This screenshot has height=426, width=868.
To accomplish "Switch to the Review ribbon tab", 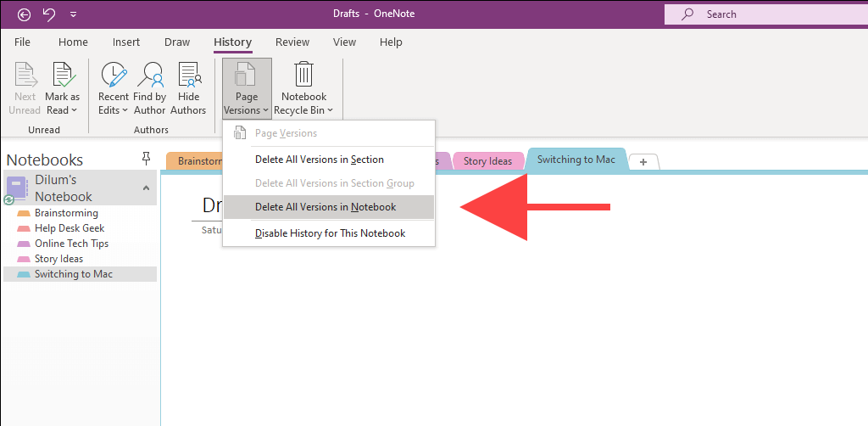I will coord(292,42).
